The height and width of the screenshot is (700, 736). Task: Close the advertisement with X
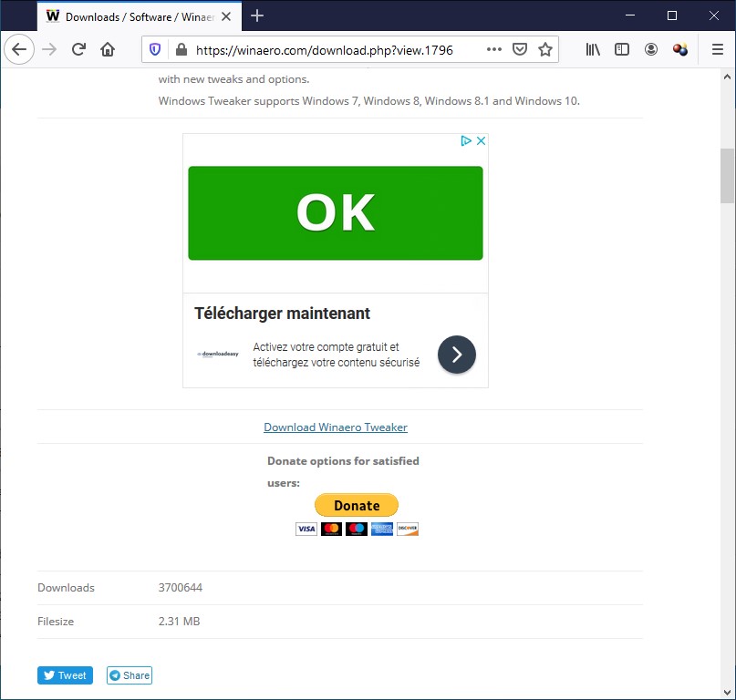click(481, 140)
